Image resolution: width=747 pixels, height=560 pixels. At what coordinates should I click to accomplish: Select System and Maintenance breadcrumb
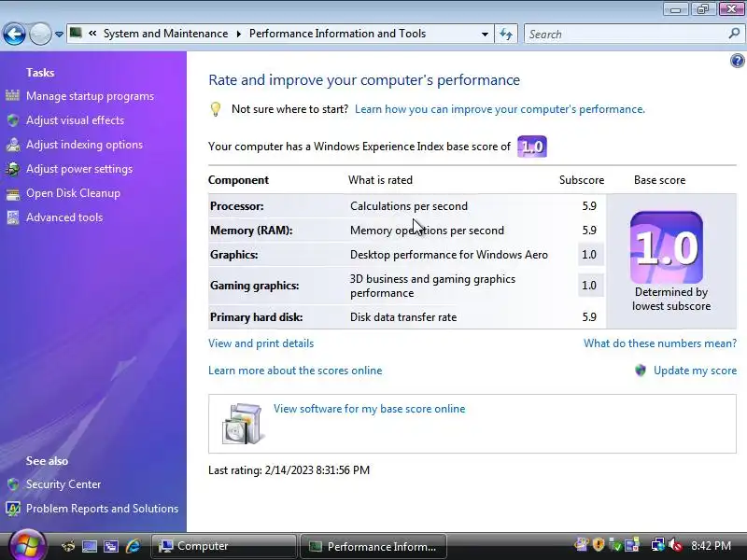coord(166,34)
